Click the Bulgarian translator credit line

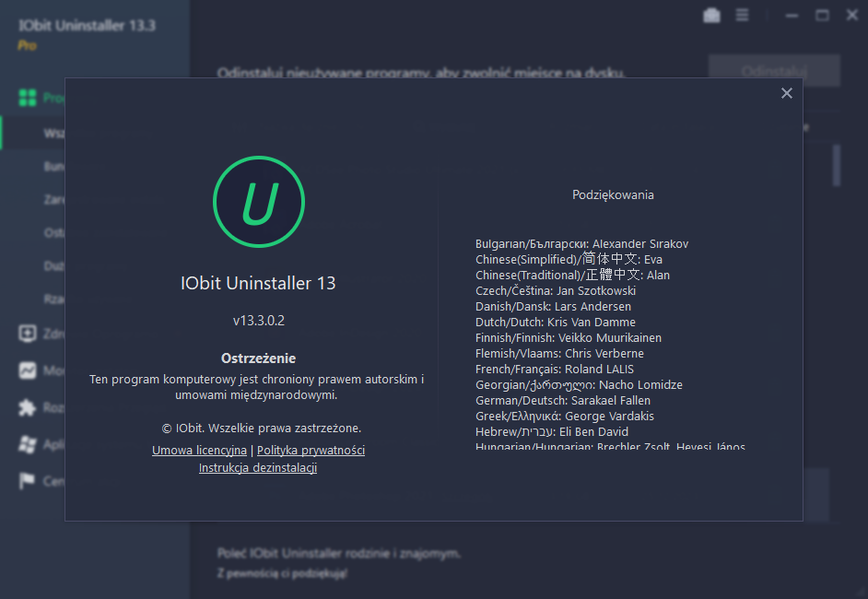[x=581, y=244]
